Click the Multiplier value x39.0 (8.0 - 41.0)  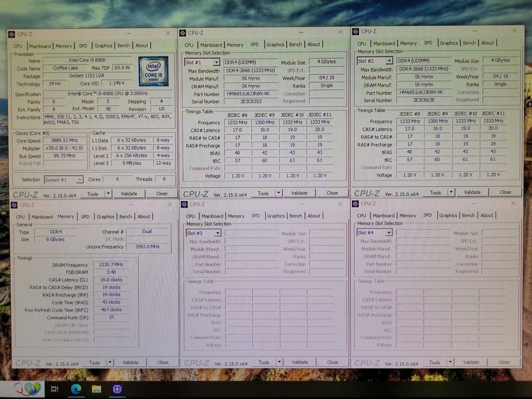click(64, 148)
